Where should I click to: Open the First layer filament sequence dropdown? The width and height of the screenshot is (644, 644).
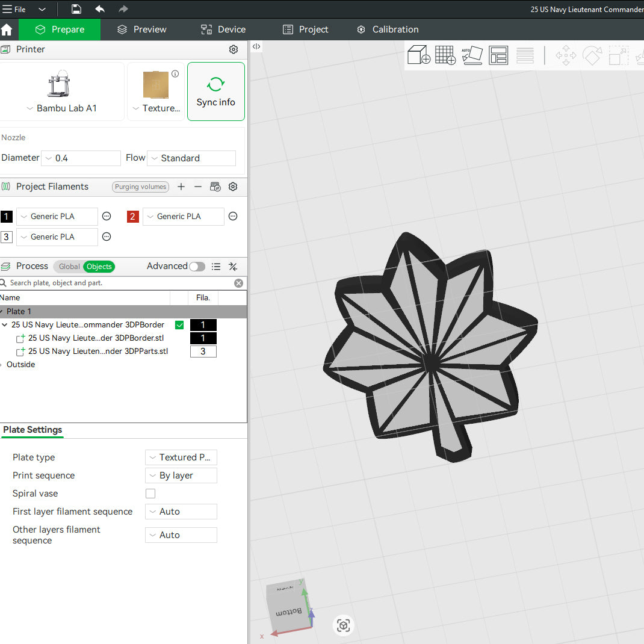(181, 512)
